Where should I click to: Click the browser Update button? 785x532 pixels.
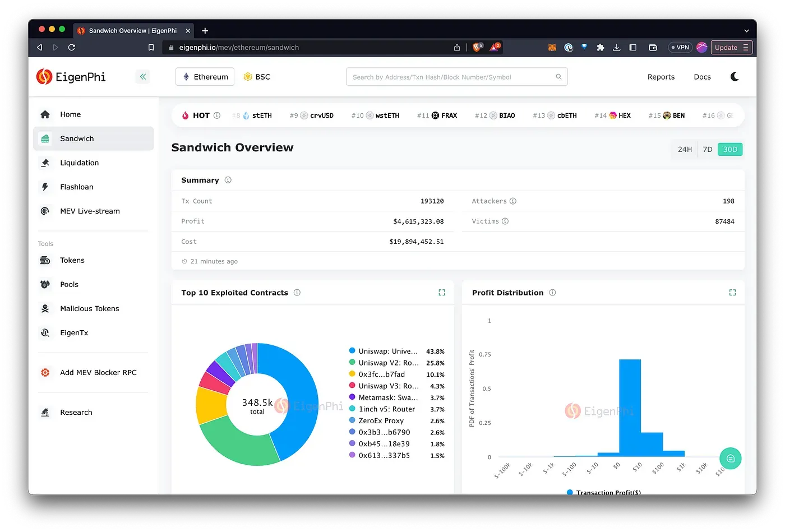[x=732, y=48]
